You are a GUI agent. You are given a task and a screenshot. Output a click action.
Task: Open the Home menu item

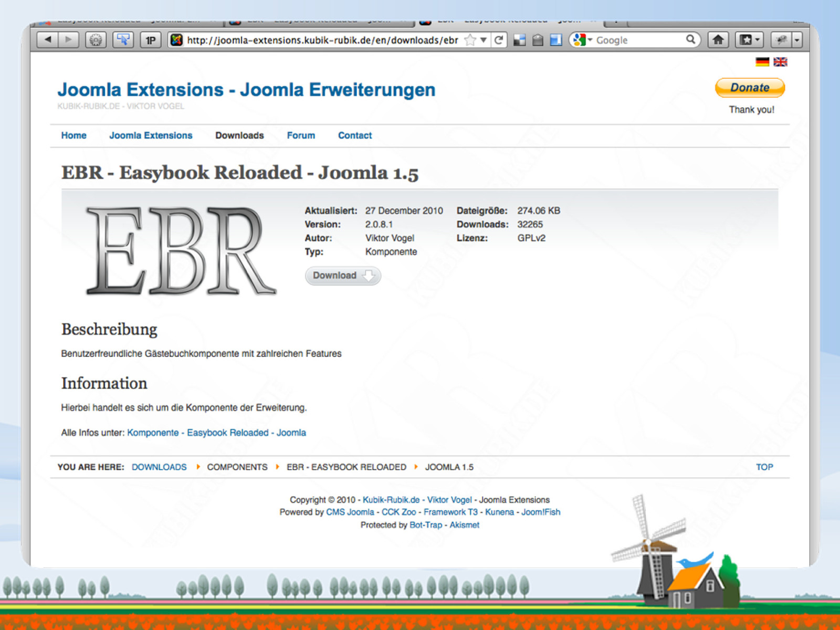click(73, 135)
